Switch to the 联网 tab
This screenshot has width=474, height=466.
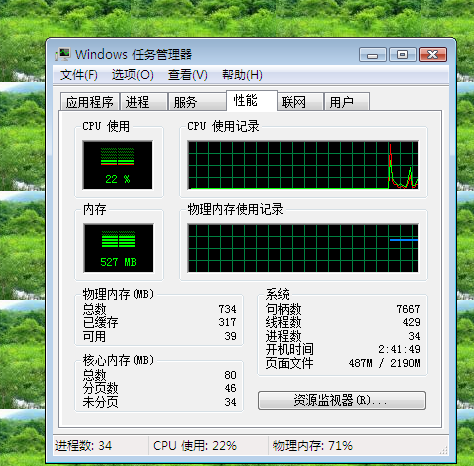301,102
